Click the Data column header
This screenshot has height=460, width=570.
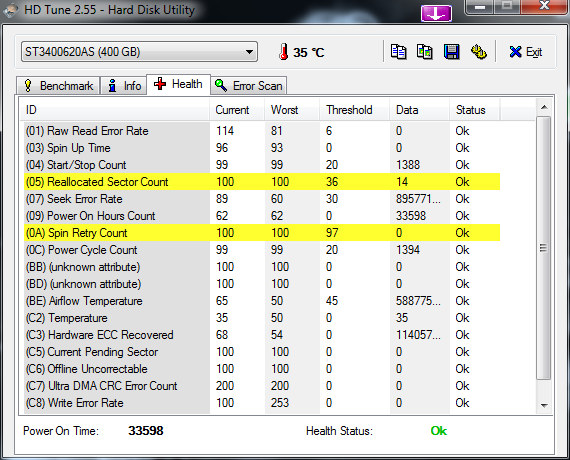pos(419,110)
